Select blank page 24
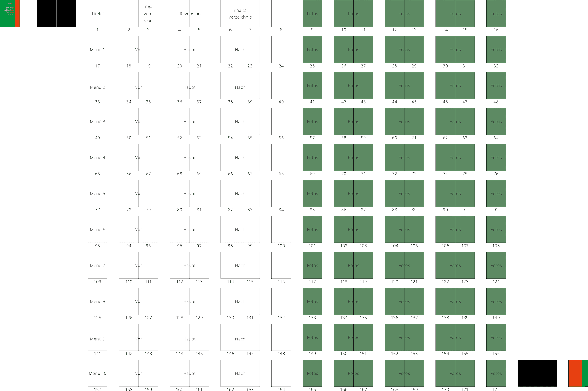This screenshot has height=391, width=588. 281,50
